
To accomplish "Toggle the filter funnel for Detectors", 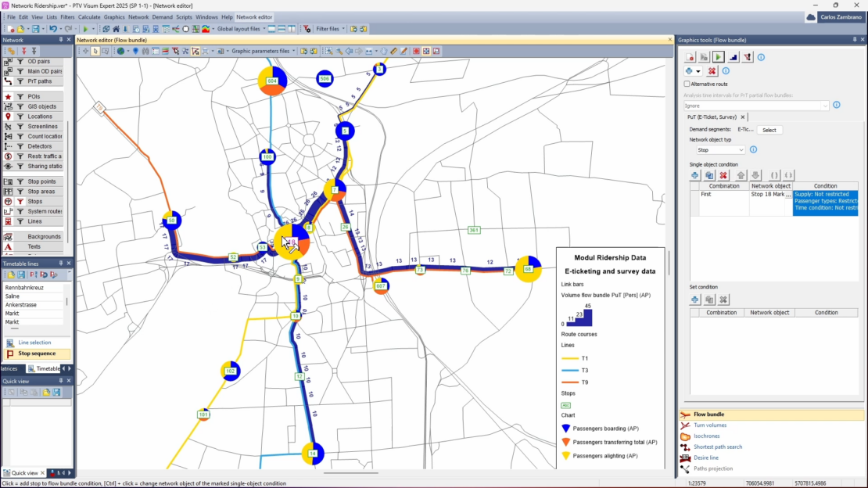I will pos(20,146).
